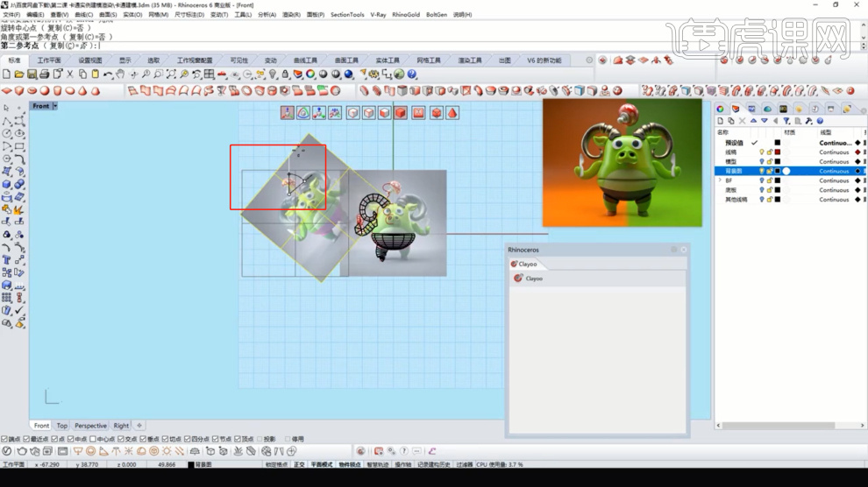868x487 pixels.
Task: Click color swatch of 背景图 layer
Action: [777, 171]
